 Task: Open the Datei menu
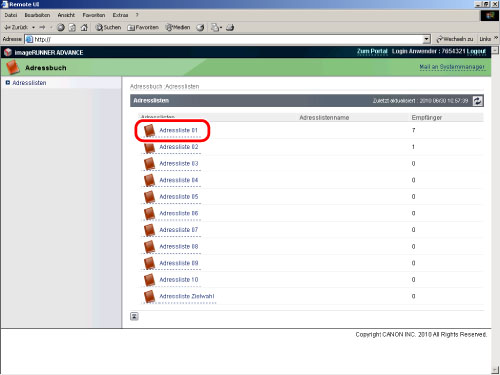point(11,15)
